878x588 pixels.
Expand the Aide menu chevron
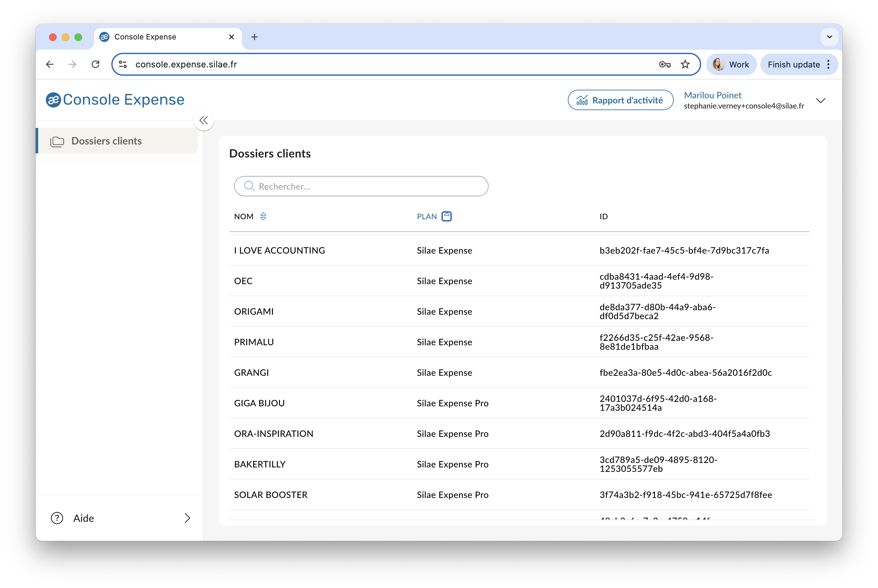(x=187, y=518)
